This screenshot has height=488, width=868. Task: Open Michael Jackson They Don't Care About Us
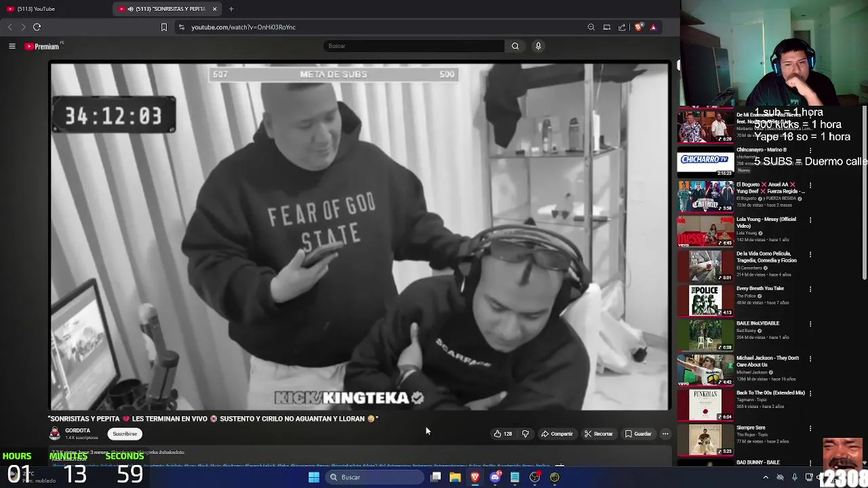[x=768, y=361]
